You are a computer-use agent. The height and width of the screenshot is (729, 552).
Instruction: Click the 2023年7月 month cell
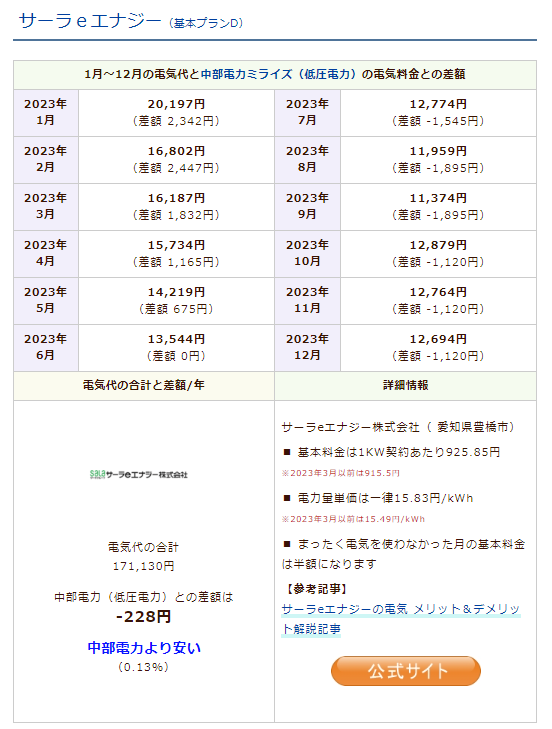(x=307, y=112)
